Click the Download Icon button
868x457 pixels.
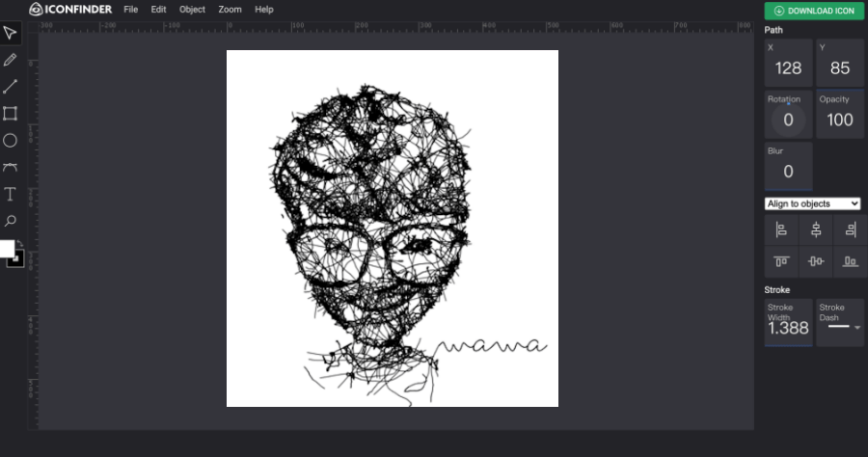814,11
